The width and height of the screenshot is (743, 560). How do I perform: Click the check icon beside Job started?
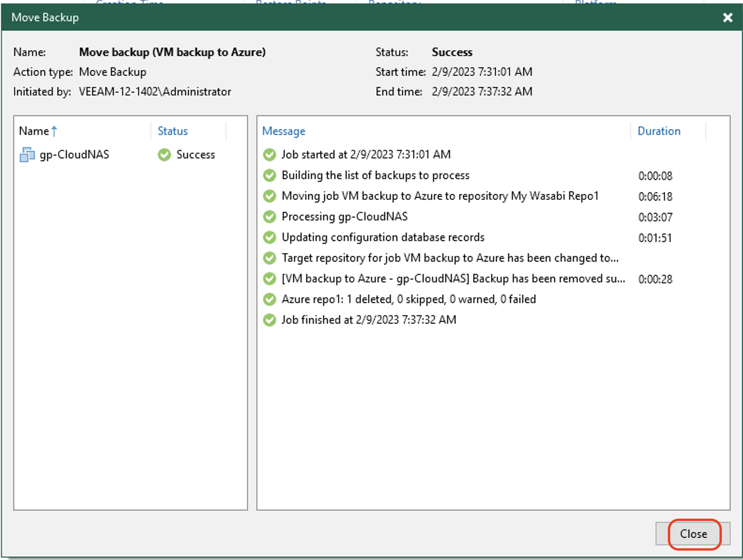pyautogui.click(x=270, y=155)
